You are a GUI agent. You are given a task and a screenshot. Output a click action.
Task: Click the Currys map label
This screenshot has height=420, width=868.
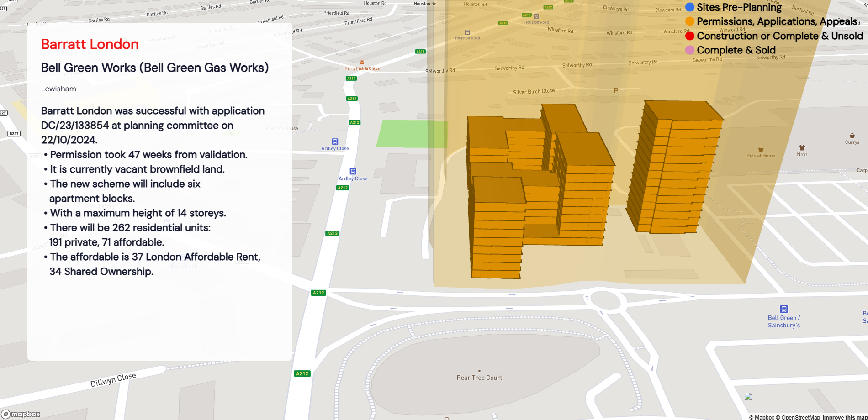click(852, 142)
